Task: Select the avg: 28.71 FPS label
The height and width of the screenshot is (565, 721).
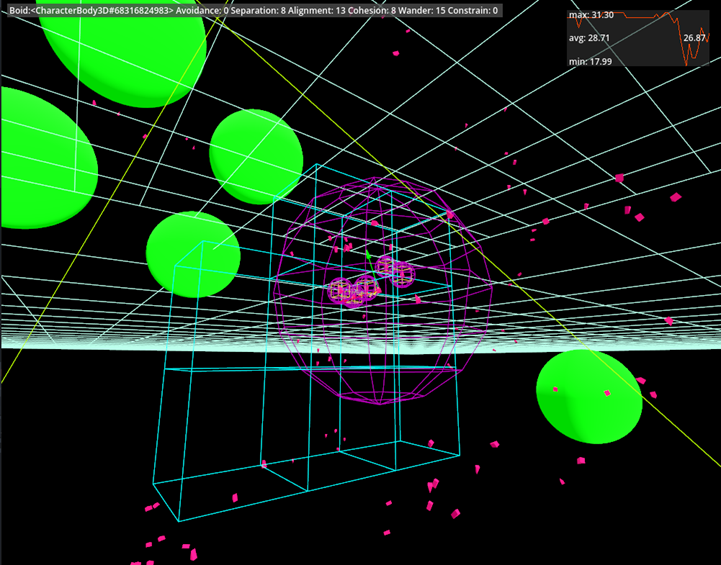Action: pyautogui.click(x=588, y=38)
